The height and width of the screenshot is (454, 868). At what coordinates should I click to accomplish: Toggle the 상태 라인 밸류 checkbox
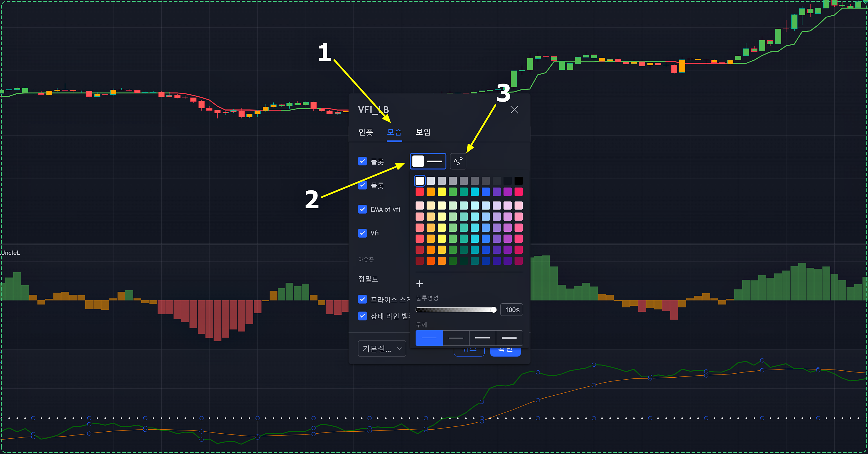(x=362, y=316)
